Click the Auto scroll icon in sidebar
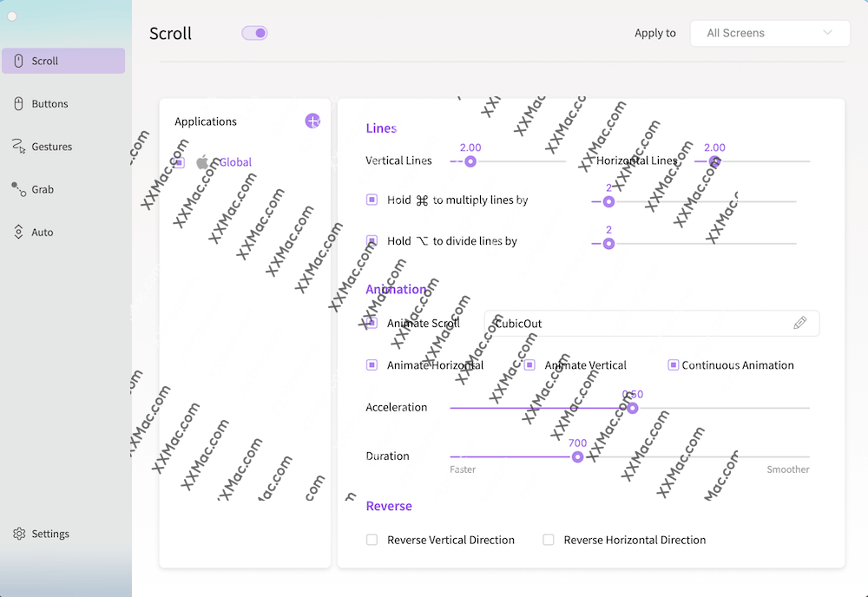The width and height of the screenshot is (868, 597). point(18,233)
